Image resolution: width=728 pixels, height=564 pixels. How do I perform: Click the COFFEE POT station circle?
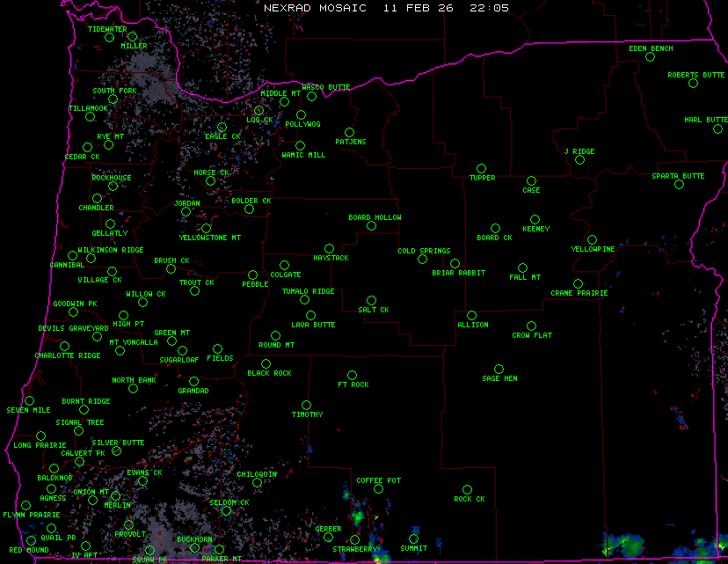pos(378,489)
